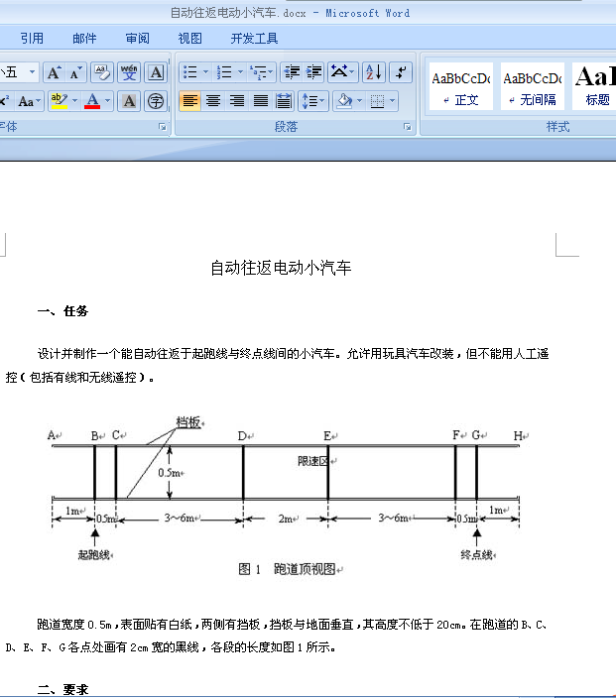The image size is (616, 698).
Task: Apply bullet list formatting
Action: 190,72
